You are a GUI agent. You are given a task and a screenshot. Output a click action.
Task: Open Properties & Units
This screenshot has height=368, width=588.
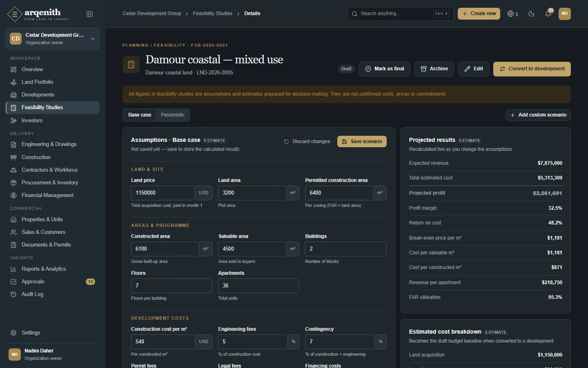(53, 220)
